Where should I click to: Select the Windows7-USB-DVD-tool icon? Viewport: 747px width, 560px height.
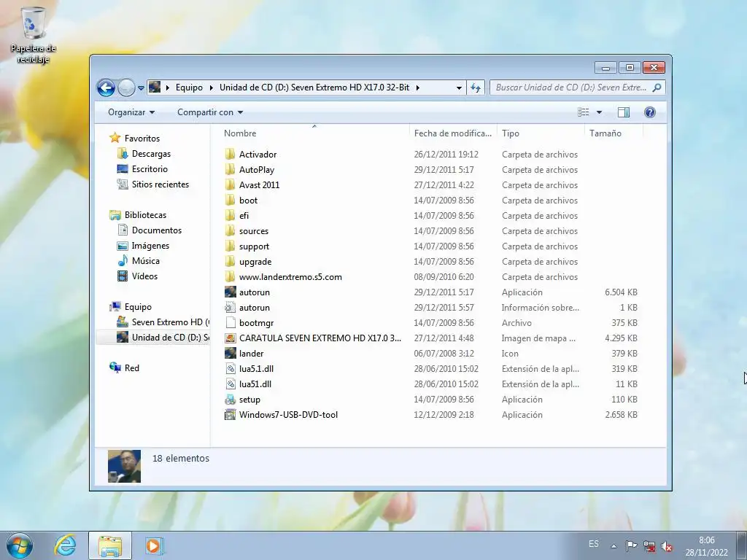coord(230,415)
